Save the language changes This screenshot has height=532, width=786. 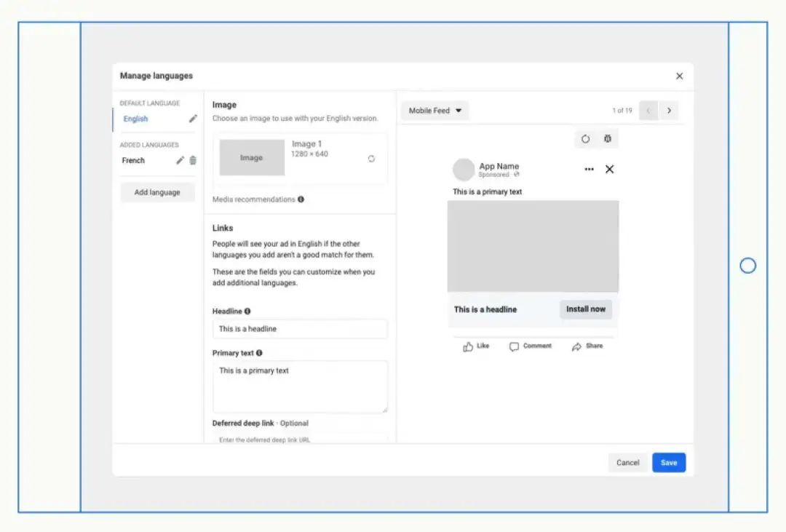pyautogui.click(x=669, y=463)
